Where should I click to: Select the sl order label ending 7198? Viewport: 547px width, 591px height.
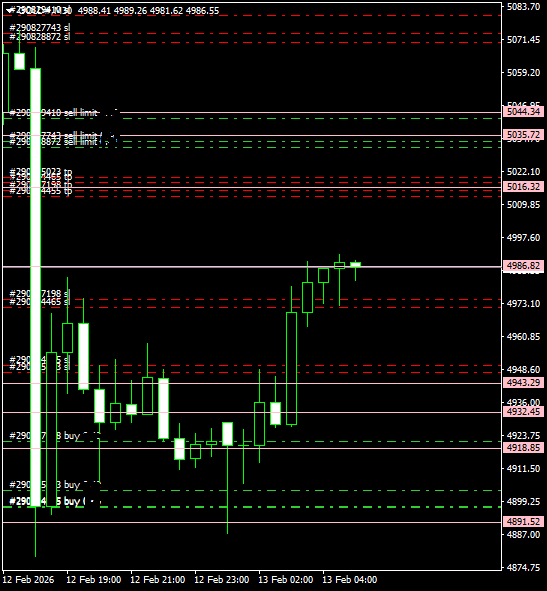coord(40,293)
